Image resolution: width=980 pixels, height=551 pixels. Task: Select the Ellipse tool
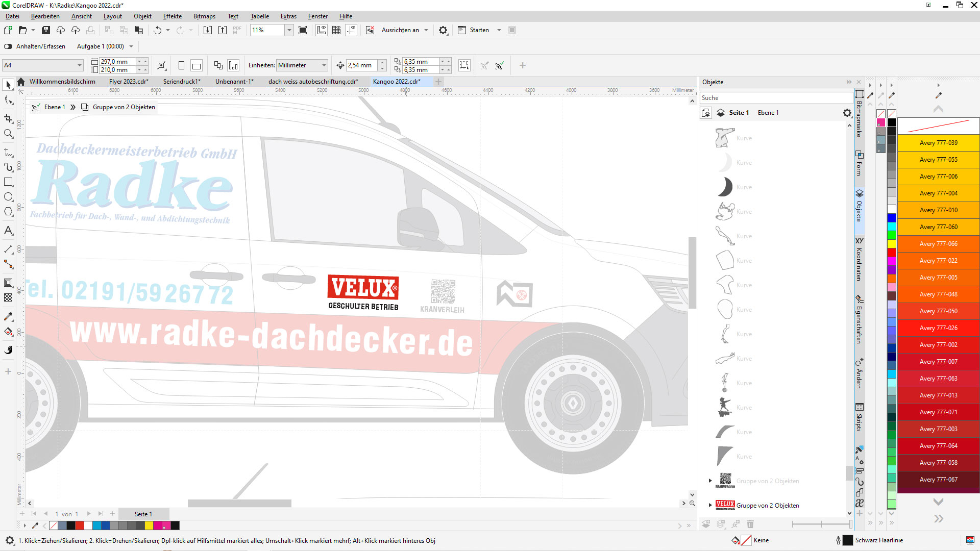(x=8, y=197)
